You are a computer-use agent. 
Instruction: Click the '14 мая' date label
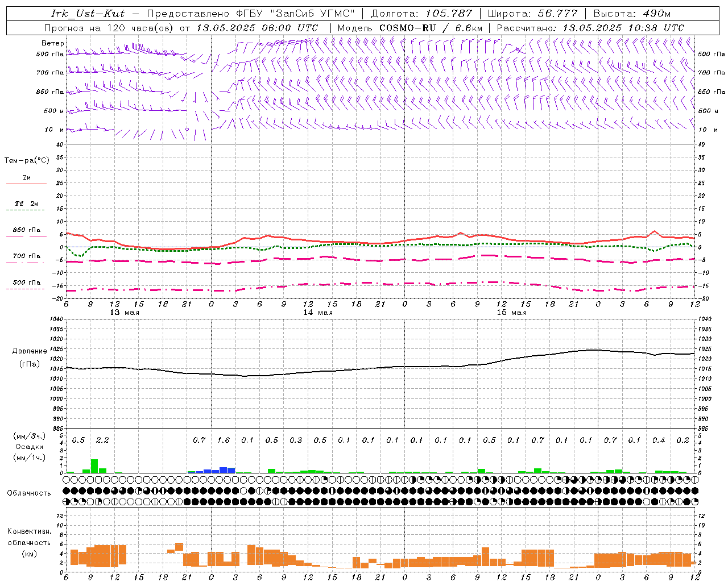[x=318, y=313]
